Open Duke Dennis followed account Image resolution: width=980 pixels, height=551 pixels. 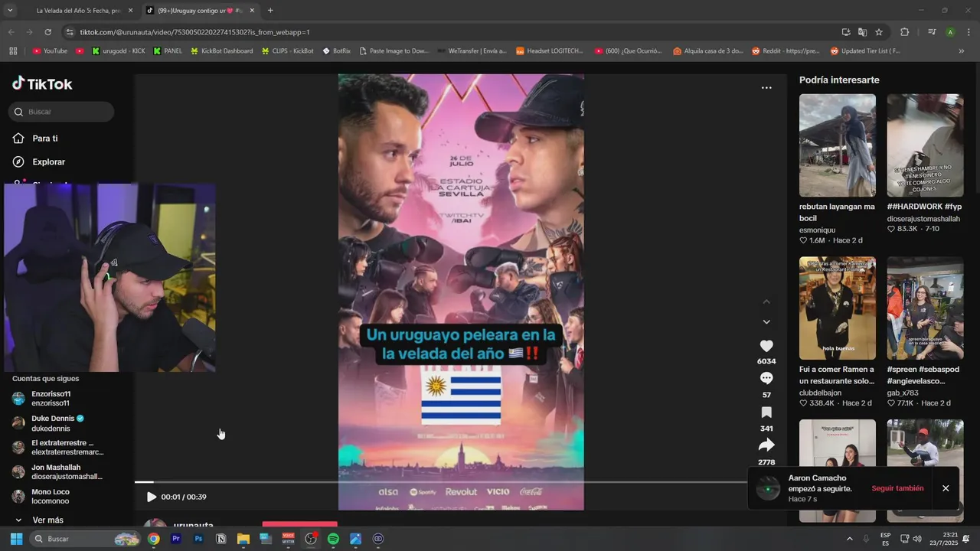(x=57, y=423)
